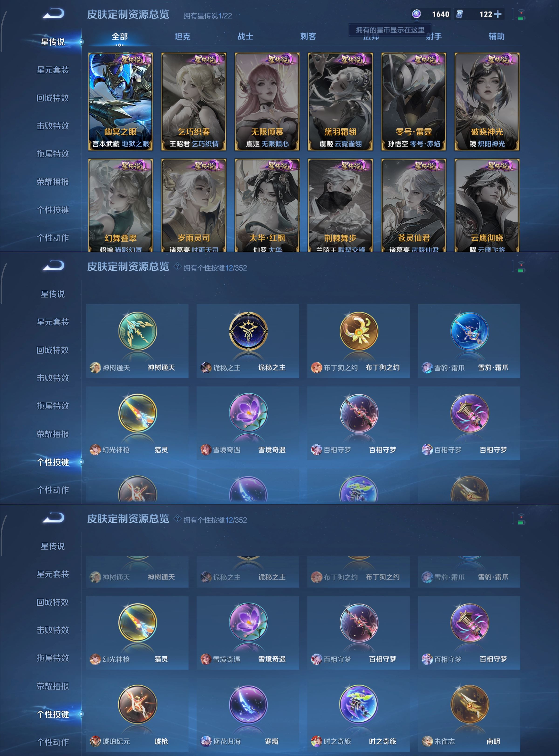Switch to the 刺客 tab

308,36
